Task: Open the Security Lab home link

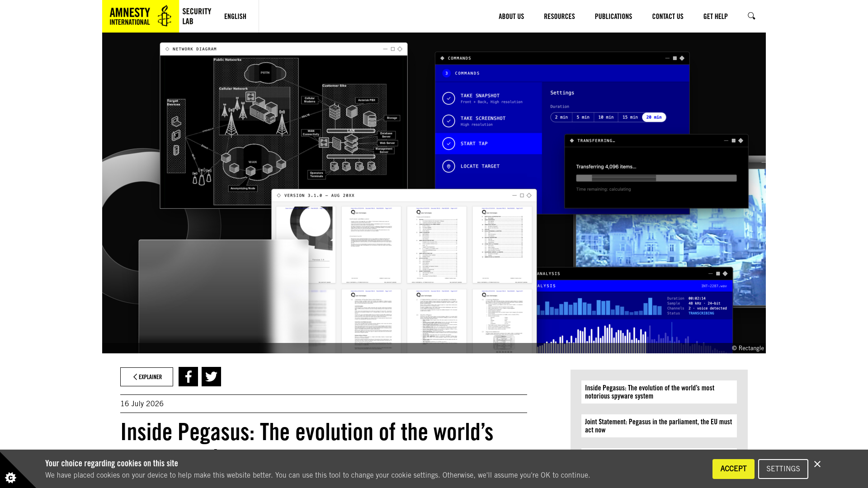Action: [x=197, y=16]
